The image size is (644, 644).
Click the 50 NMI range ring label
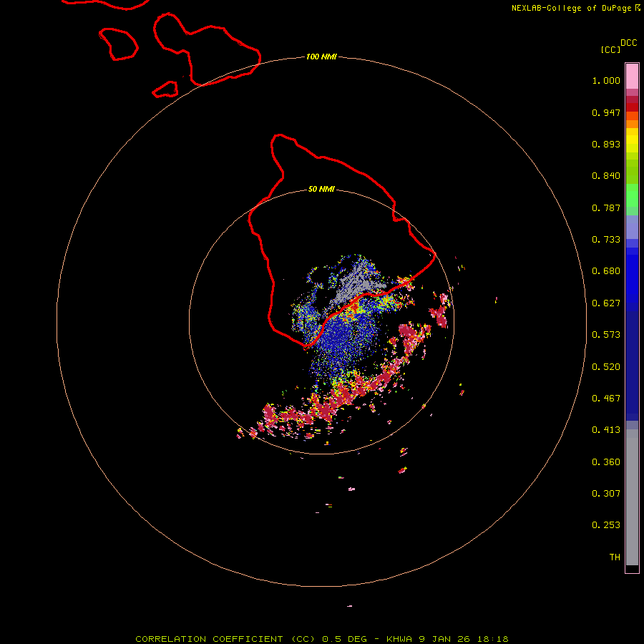pos(321,189)
